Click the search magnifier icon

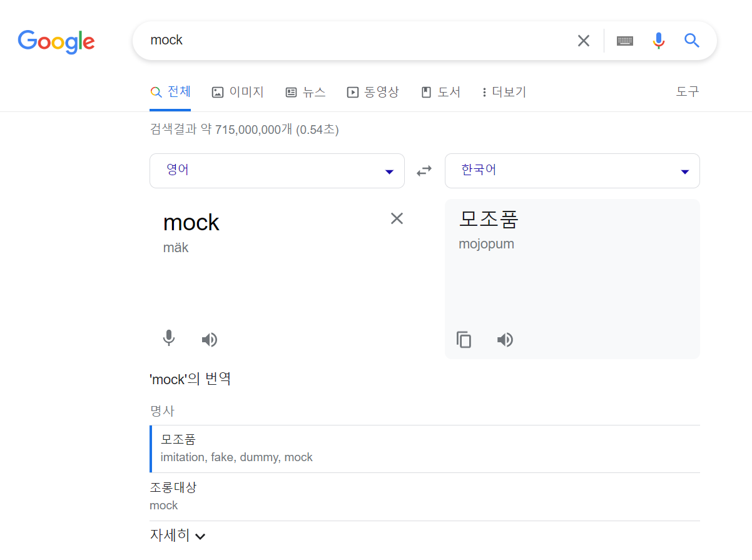[691, 40]
